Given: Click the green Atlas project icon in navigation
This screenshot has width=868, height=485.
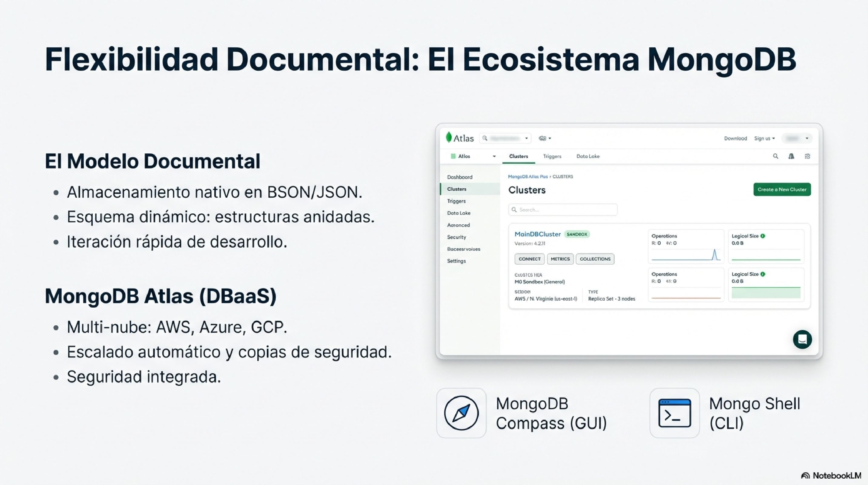Looking at the screenshot, I should [453, 156].
